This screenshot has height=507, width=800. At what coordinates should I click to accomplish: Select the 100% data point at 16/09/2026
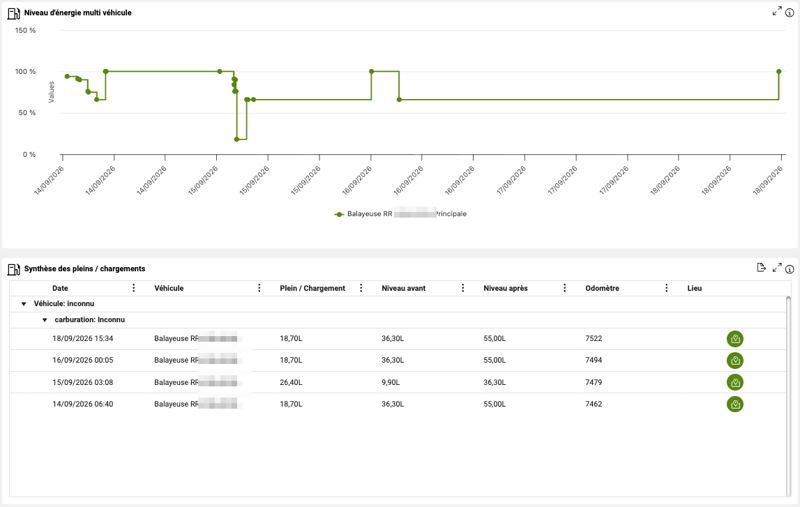coord(371,71)
